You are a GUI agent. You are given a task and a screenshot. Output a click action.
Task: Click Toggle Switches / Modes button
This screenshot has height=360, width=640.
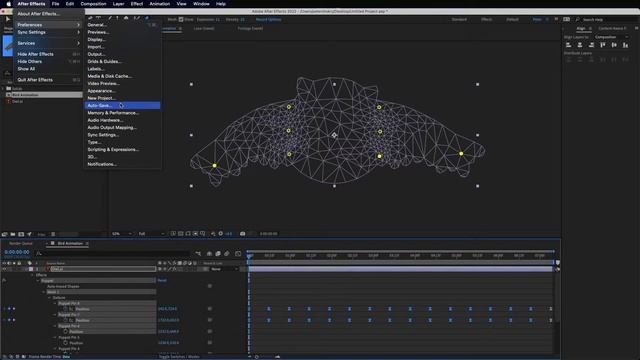coord(179,357)
